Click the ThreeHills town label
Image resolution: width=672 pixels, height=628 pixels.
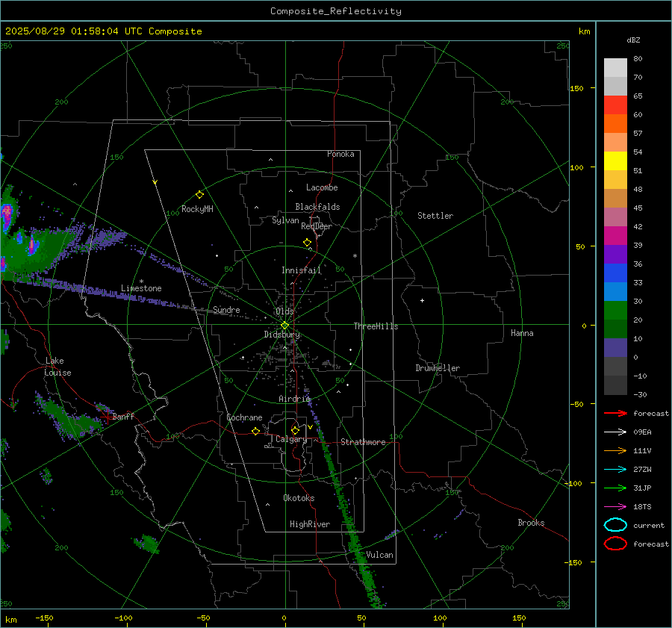(x=376, y=326)
